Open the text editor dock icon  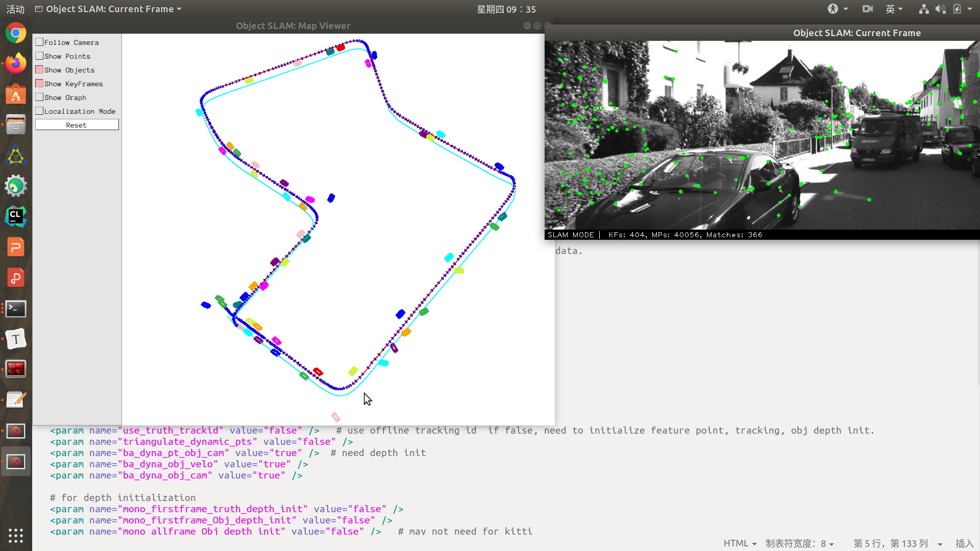coord(16,400)
